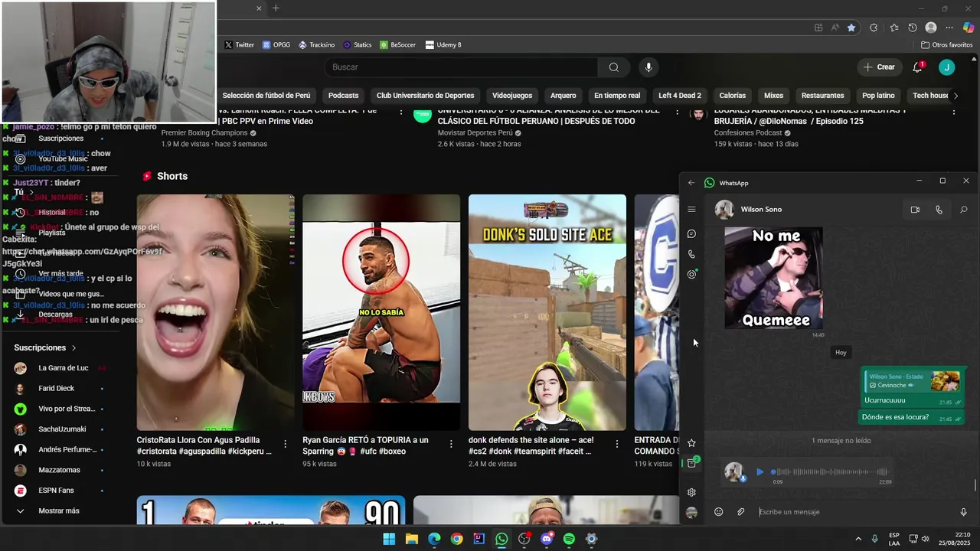Open the WhatsApp Chats section

click(691, 233)
